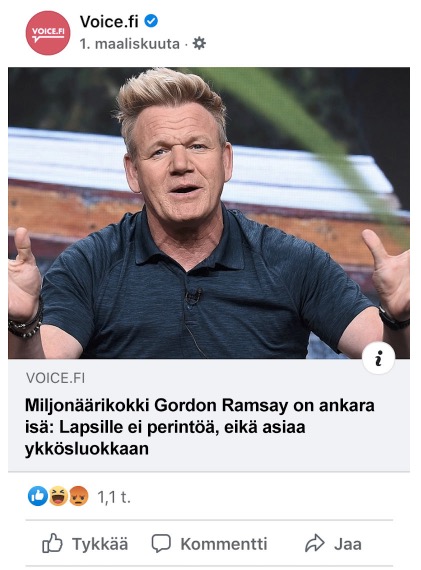Viewport: 421px width, 570px height.
Task: Click the angry face reaction emoji
Action: coord(79,496)
